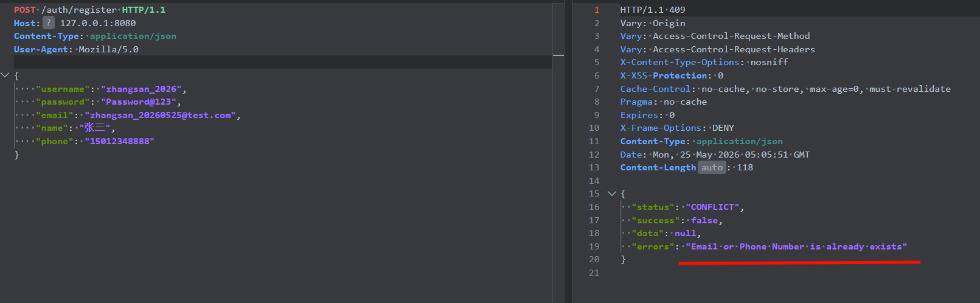
Task: Click the Vary: Origin header line
Action: (x=653, y=23)
